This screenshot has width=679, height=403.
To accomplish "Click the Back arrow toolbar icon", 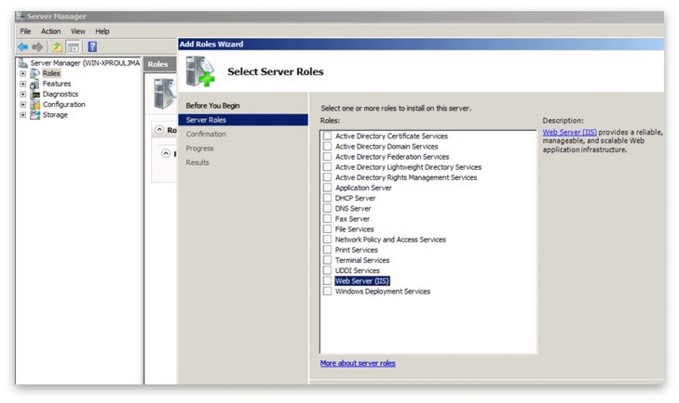I will (x=23, y=47).
